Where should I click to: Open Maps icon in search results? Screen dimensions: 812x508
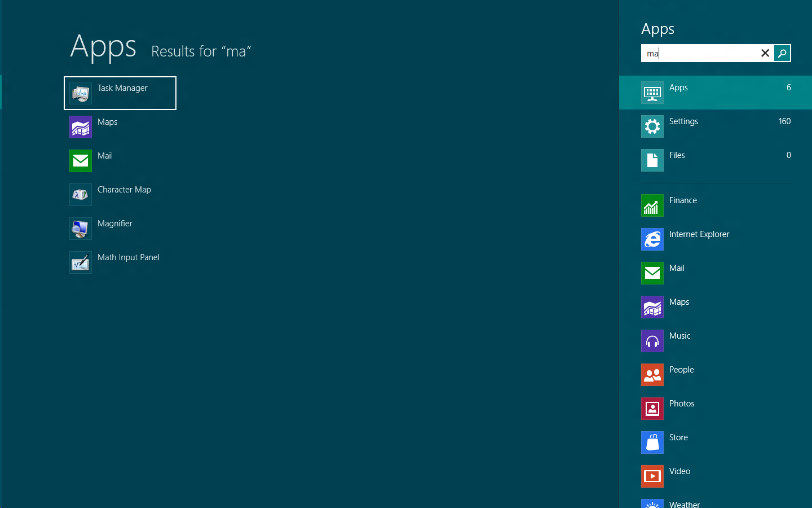pyautogui.click(x=81, y=127)
